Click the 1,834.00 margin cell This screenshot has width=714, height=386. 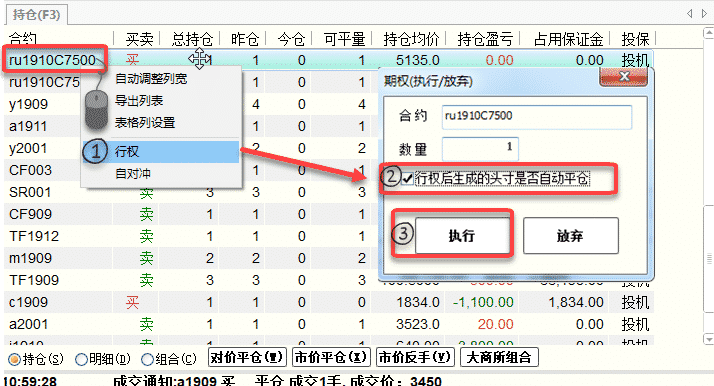click(576, 302)
